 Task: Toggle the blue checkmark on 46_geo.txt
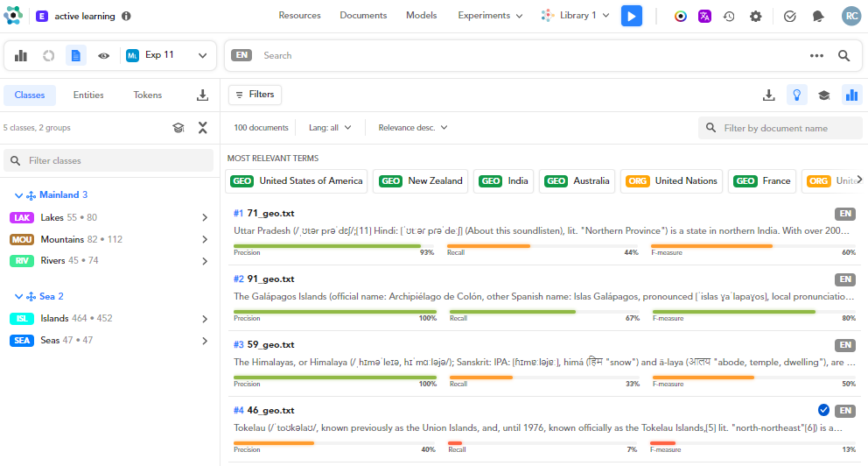coord(823,410)
